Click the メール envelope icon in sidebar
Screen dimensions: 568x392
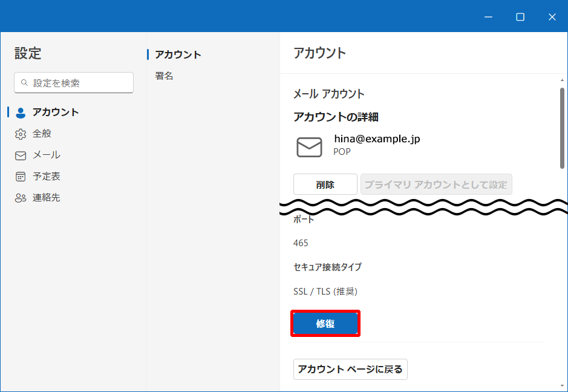tap(21, 156)
